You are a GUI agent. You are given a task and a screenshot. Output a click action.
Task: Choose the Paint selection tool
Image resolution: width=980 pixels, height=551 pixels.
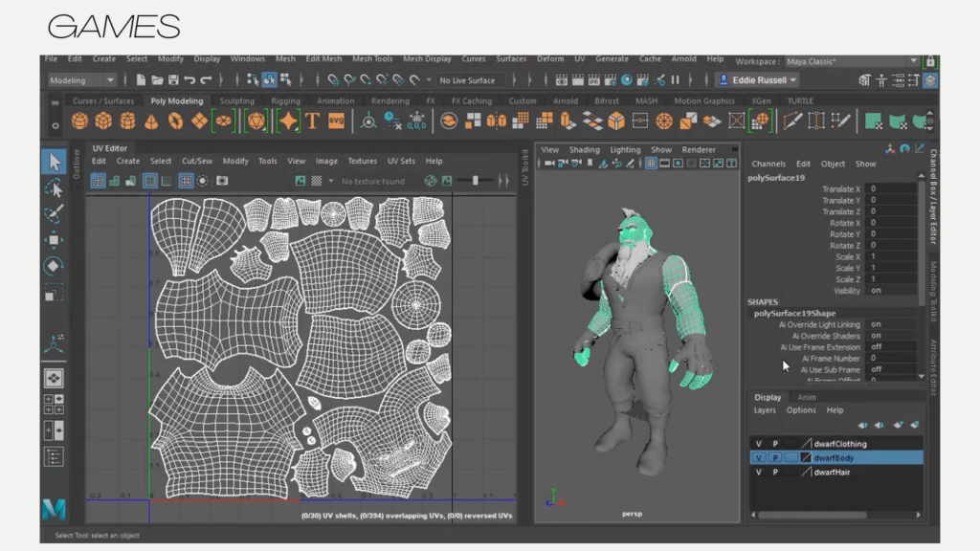pos(55,213)
